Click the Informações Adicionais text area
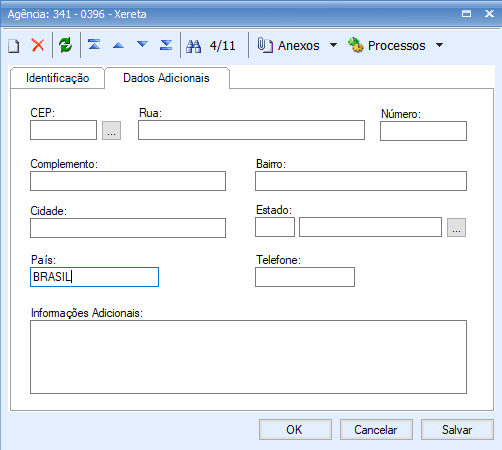 click(248, 357)
